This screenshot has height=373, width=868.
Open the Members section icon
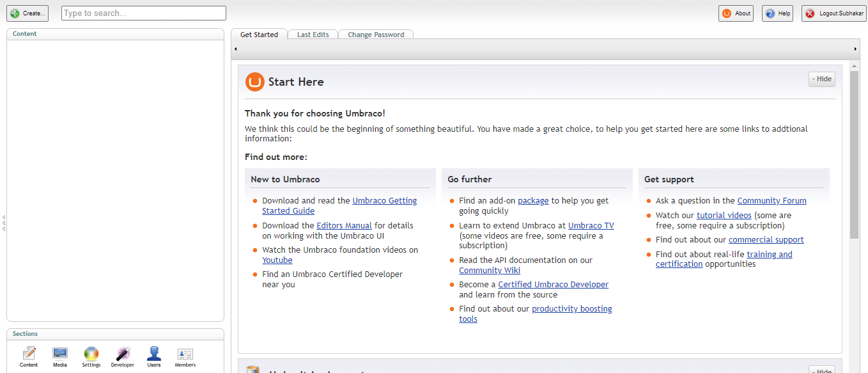pos(185,357)
